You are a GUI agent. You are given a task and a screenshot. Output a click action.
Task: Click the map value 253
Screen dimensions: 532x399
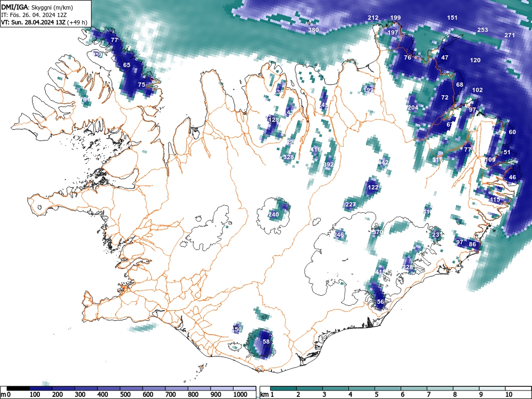483,30
